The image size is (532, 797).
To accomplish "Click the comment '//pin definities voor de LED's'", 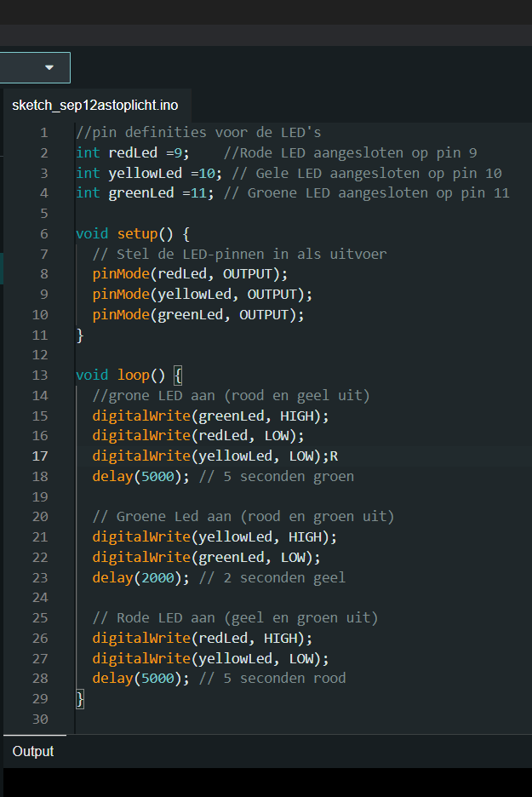I will click(x=198, y=133).
